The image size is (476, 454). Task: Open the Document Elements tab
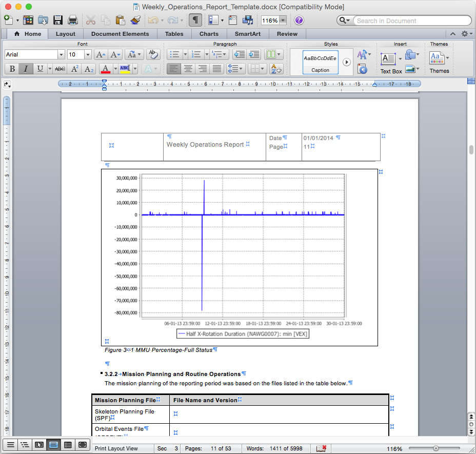pyautogui.click(x=120, y=34)
